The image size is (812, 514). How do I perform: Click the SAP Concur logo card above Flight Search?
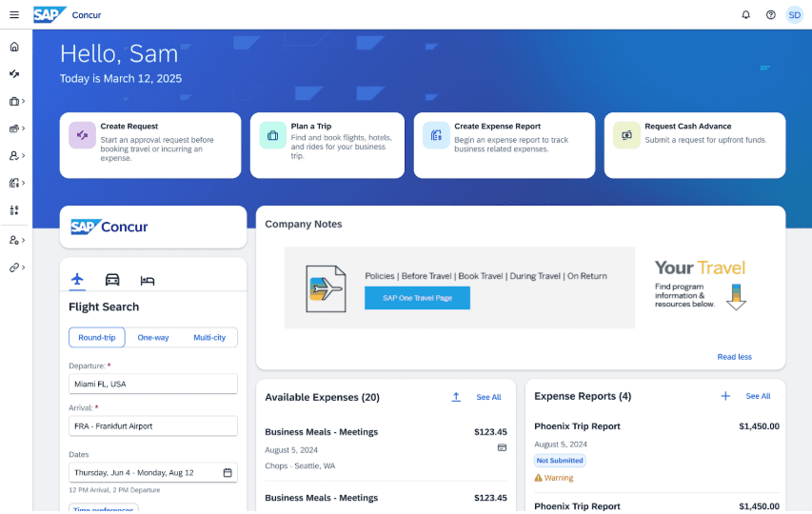153,227
